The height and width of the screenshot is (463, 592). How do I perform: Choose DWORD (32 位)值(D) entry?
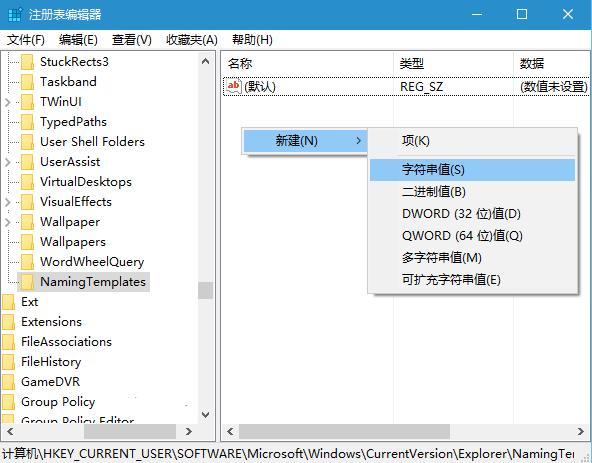(x=472, y=214)
